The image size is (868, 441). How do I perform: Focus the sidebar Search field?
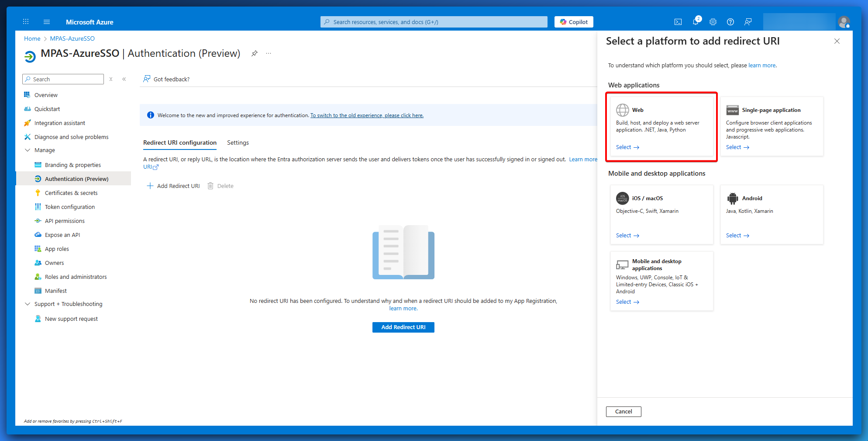click(63, 79)
